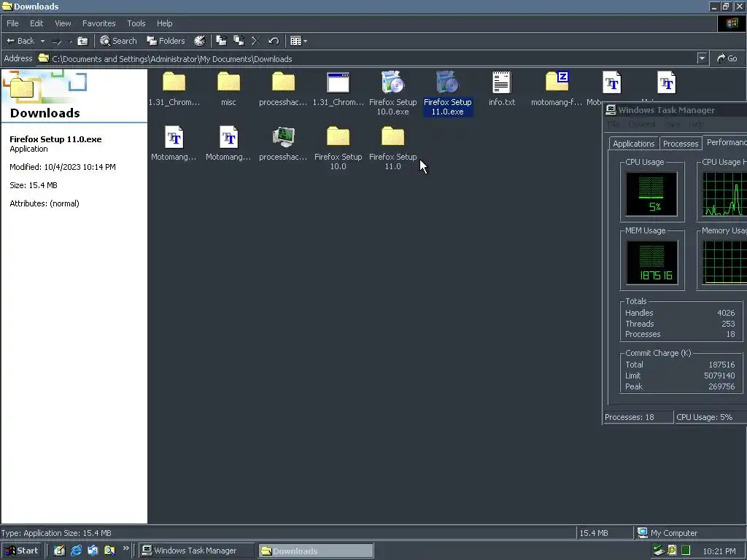Select the Firefox Setup 11.0 folder
The image size is (747, 560).
393,148
